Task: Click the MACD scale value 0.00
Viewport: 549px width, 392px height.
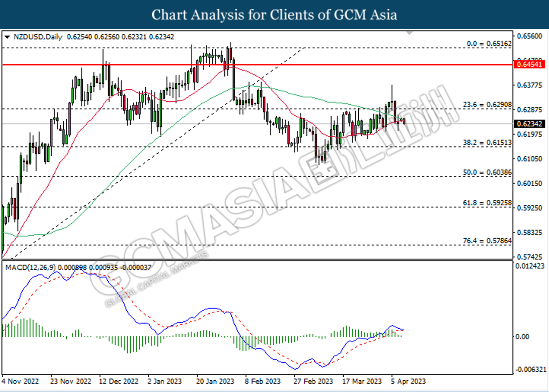Action: click(522, 337)
